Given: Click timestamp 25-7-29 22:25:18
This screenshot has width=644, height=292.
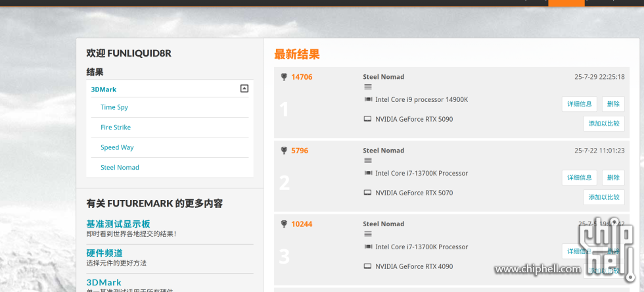Looking at the screenshot, I should (x=599, y=77).
